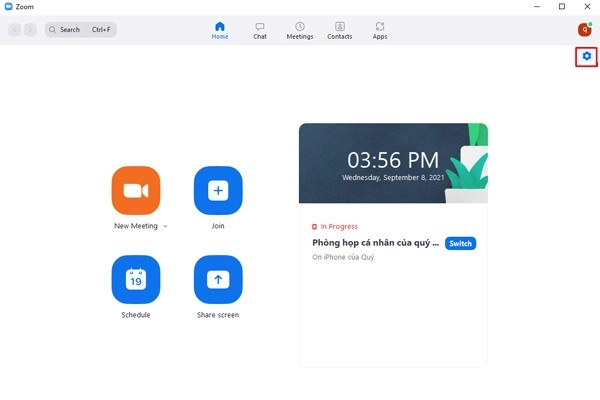The height and width of the screenshot is (400, 600).
Task: Click the orange New Meeting camera icon
Action: point(136,190)
